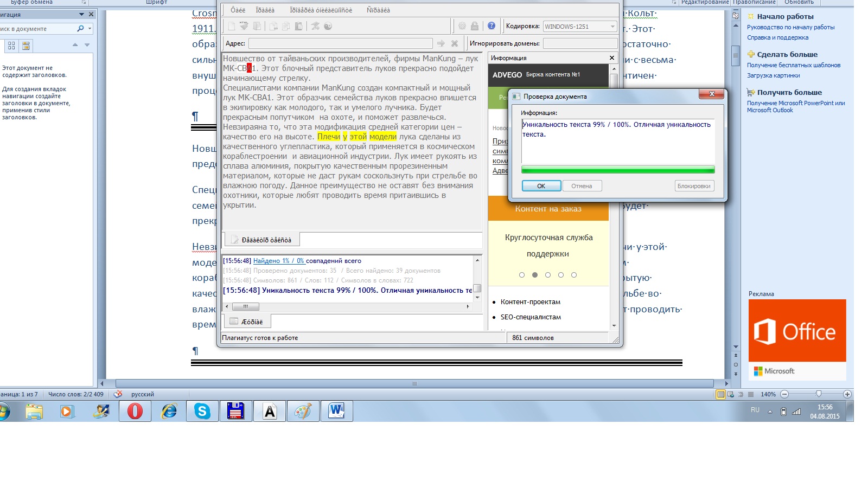Click the Paint palette icon on the taskbar
The height and width of the screenshot is (488, 868).
point(303,411)
